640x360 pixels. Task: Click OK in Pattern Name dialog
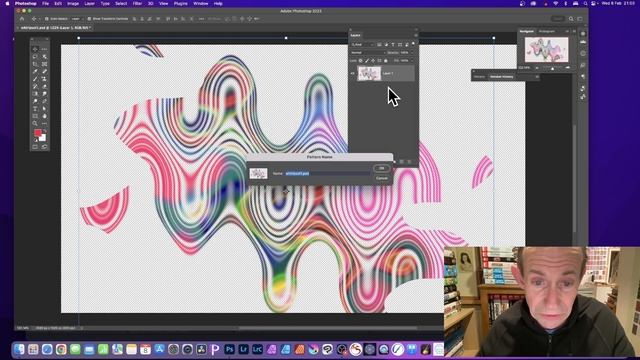pyautogui.click(x=382, y=168)
